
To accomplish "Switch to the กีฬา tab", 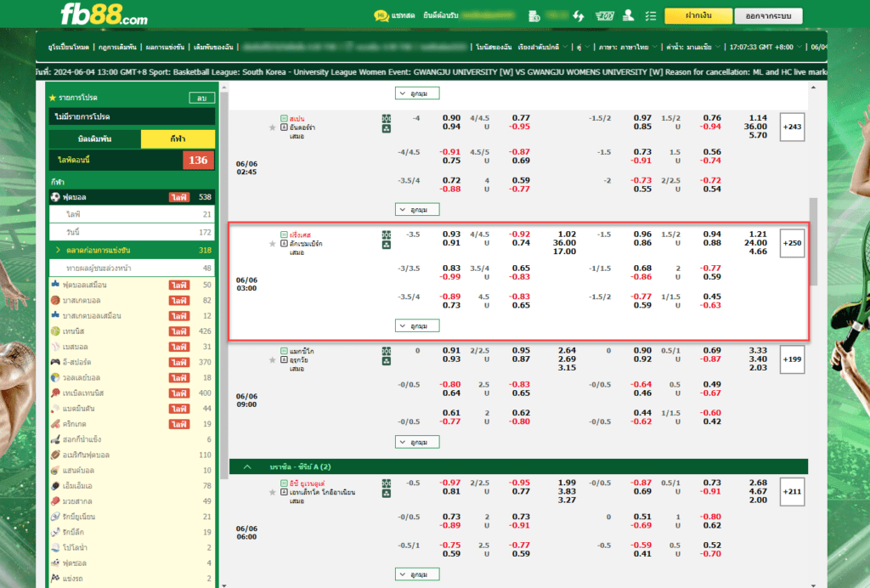I will pos(178,139).
